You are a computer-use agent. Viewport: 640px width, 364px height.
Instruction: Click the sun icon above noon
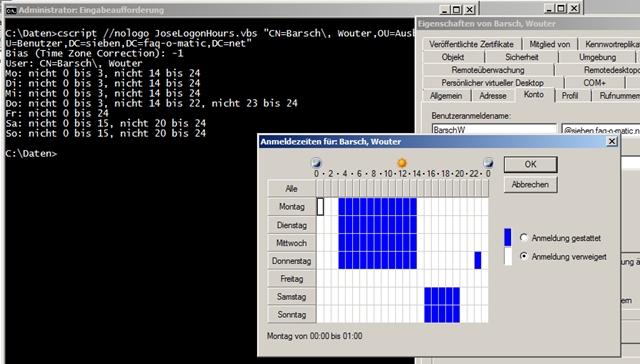click(402, 163)
